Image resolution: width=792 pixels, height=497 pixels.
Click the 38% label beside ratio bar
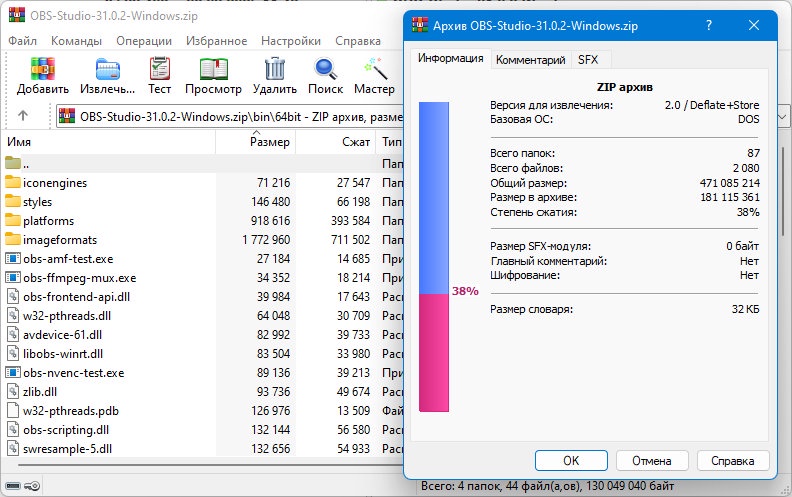[x=465, y=291]
